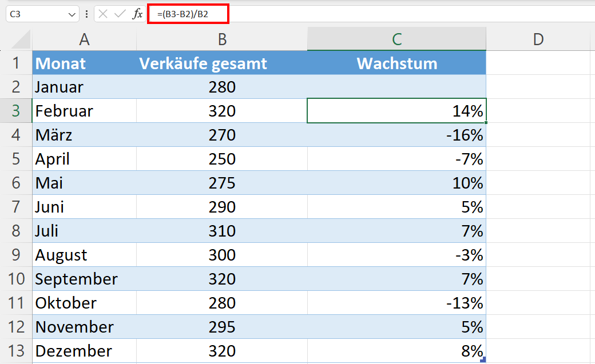Click the Monat header cell
The height and width of the screenshot is (364, 595).
tap(84, 63)
